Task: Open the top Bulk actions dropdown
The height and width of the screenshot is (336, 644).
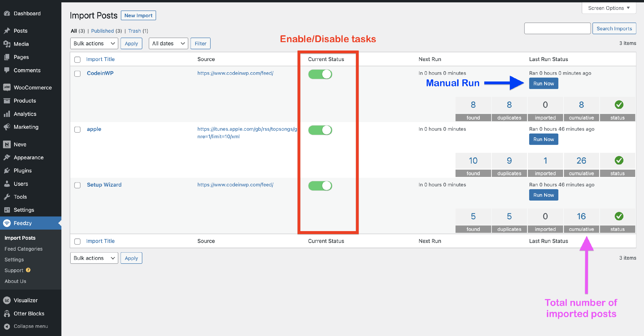Action: [94, 43]
